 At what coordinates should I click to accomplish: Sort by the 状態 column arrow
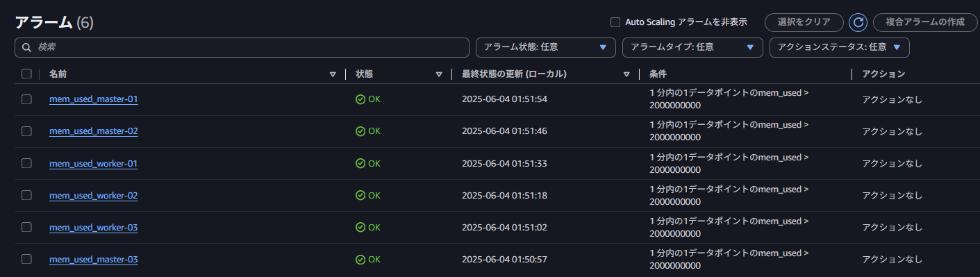[x=439, y=74]
